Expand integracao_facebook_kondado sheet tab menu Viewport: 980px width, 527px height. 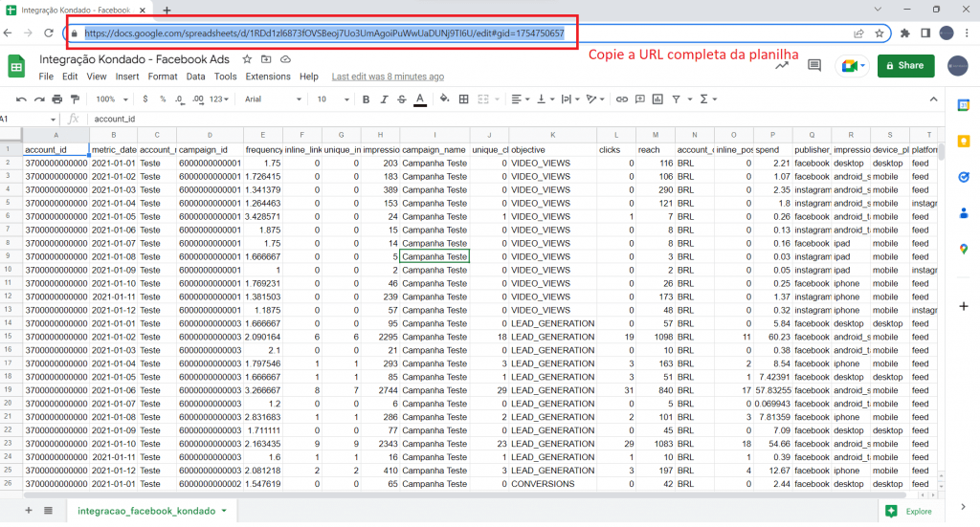(x=224, y=511)
